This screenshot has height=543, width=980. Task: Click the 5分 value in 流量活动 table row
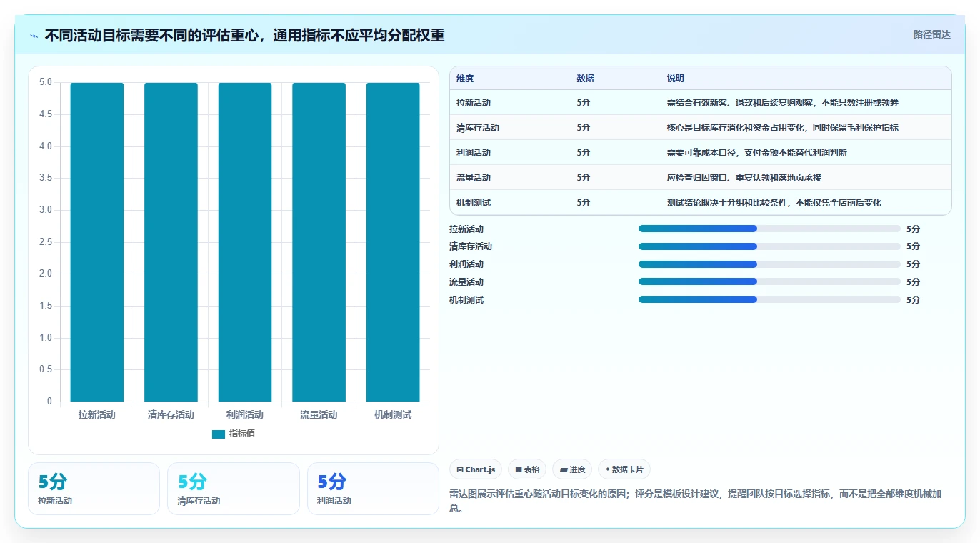click(584, 178)
